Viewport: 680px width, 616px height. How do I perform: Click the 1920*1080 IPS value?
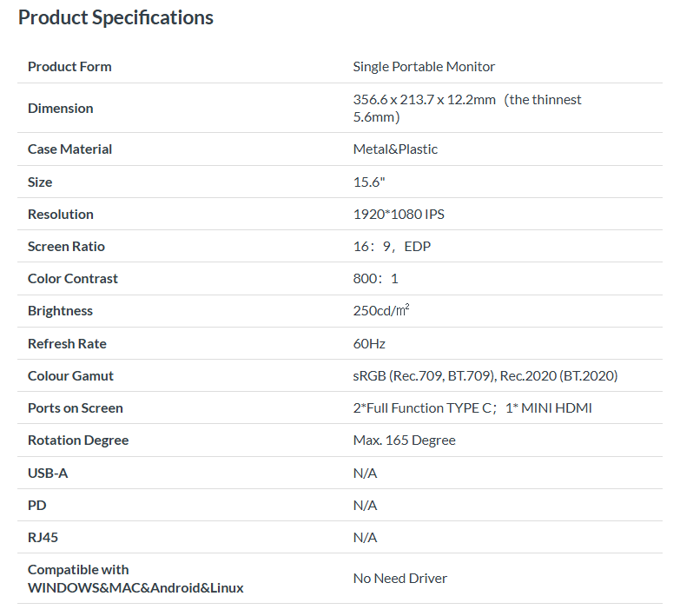click(399, 215)
